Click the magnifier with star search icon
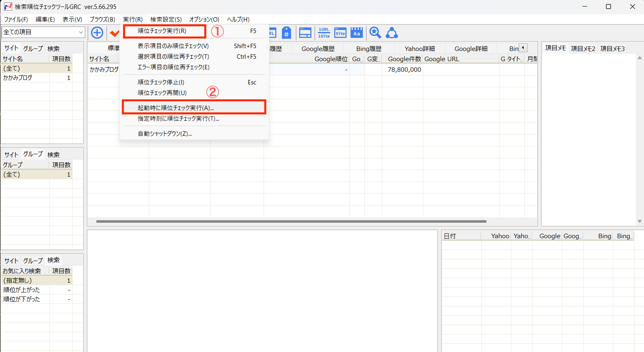The height and width of the screenshot is (352, 644). (x=375, y=33)
